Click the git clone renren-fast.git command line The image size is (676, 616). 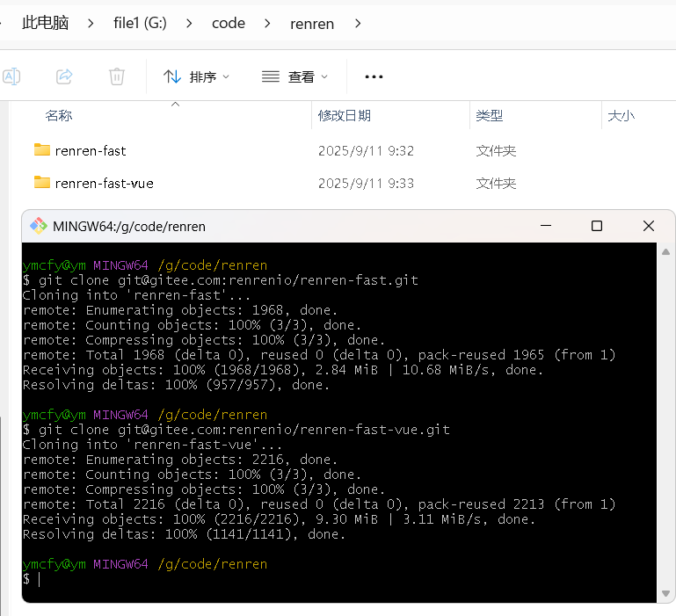221,280
